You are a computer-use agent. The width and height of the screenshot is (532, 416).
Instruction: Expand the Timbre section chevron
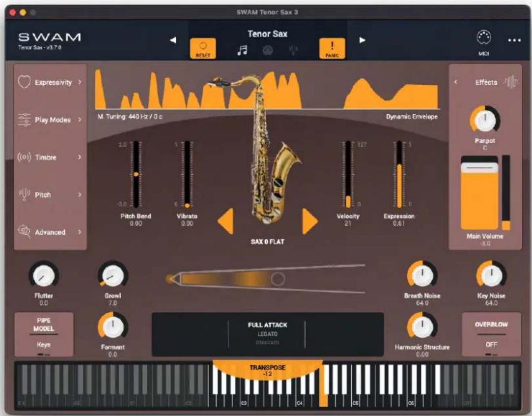point(80,157)
